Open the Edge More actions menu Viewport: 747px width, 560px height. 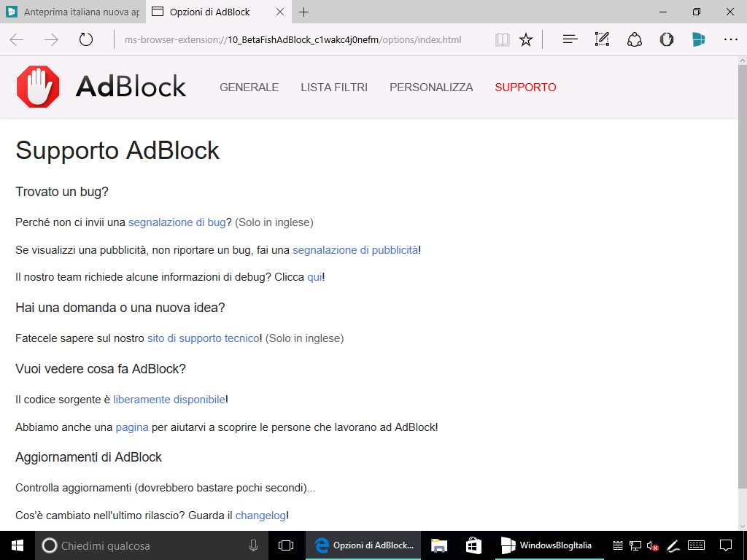(x=731, y=39)
